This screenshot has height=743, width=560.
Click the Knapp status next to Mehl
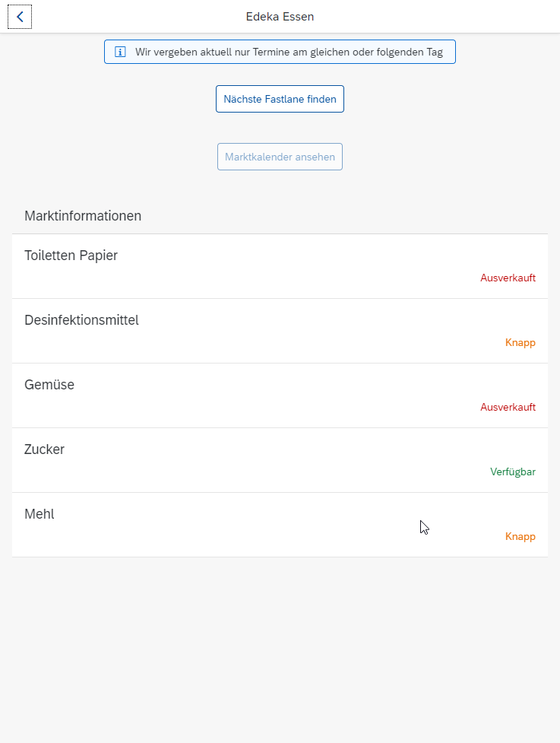tap(520, 536)
